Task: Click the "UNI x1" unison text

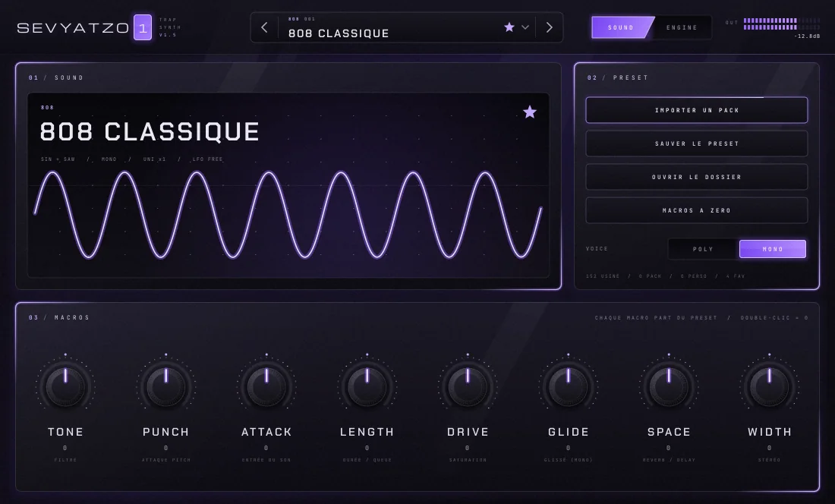Action: pyautogui.click(x=154, y=159)
